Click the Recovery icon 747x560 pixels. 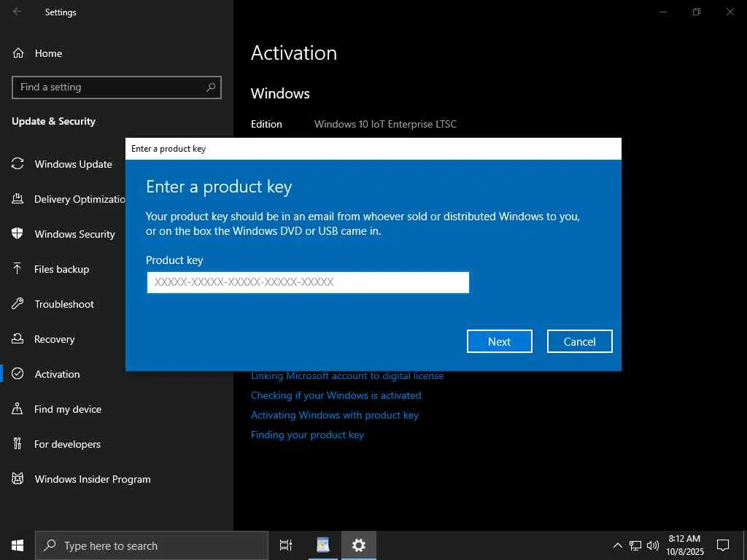(x=18, y=339)
